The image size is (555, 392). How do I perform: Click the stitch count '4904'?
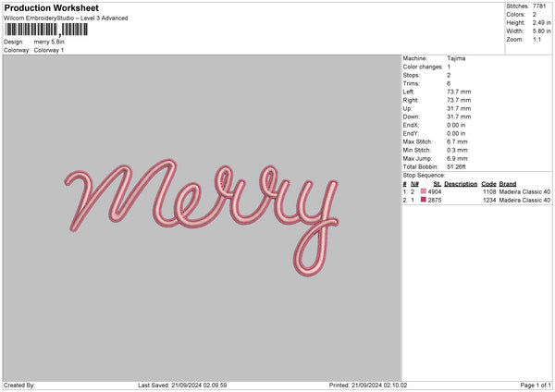[435, 191]
